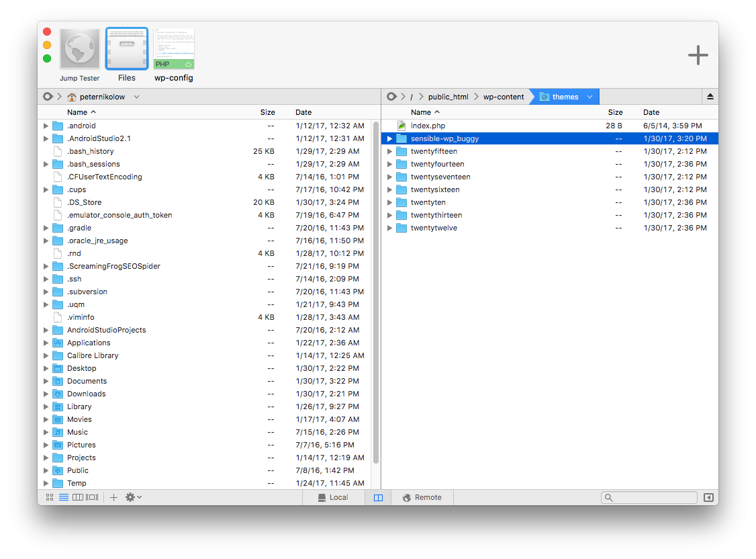Click the left pane vertical scrollbar
The width and height of the screenshot is (756, 559).
[376, 289]
